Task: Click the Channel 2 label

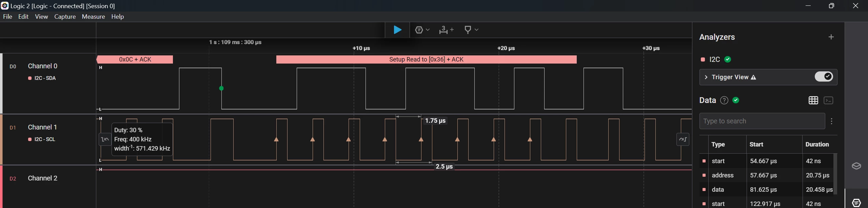Action: click(x=43, y=178)
